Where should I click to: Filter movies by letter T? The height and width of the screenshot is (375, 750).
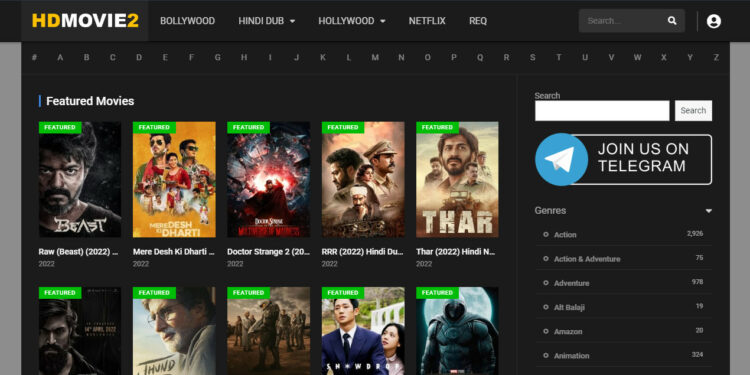[x=559, y=57]
